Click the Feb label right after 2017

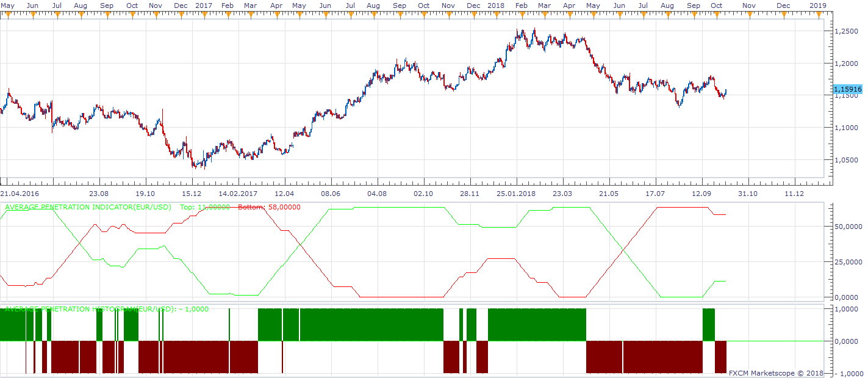228,5
